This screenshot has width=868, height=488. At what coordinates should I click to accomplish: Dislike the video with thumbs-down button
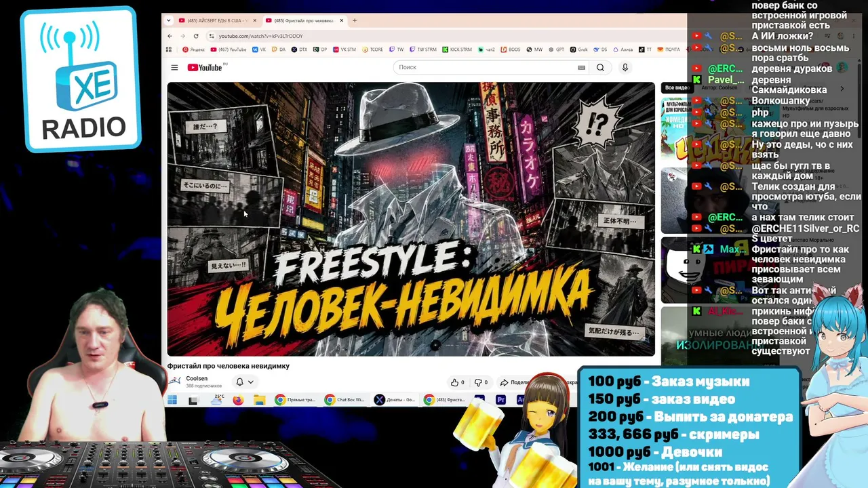[481, 382]
